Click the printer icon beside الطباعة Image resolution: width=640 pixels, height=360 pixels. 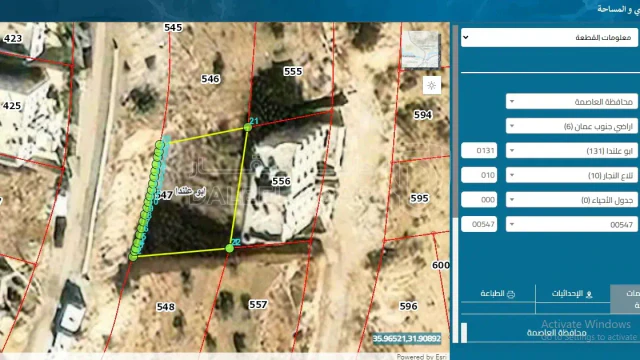[x=511, y=294]
